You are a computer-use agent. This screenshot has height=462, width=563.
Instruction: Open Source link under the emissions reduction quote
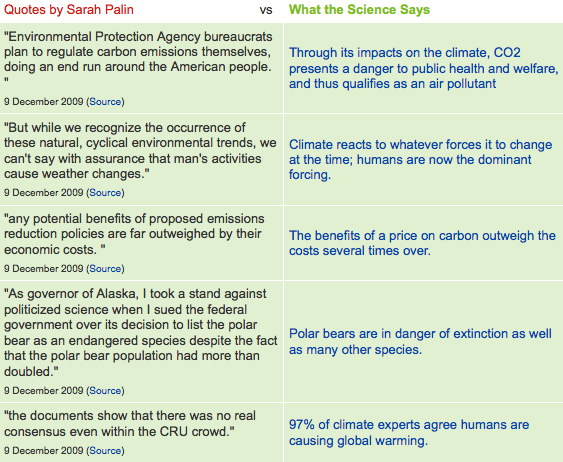coord(105,269)
